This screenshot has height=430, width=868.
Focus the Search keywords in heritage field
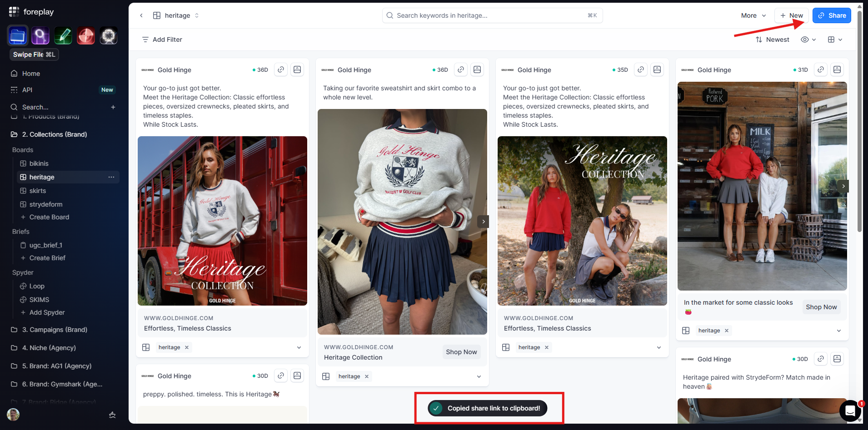tap(492, 15)
